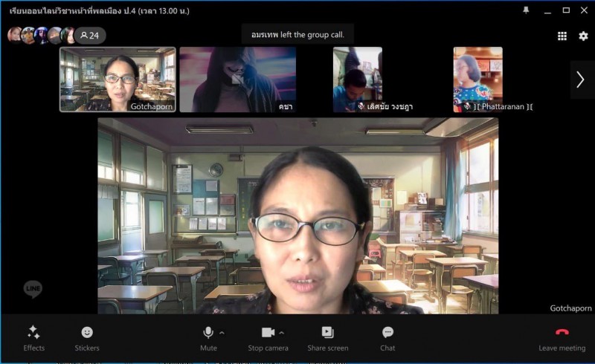The image size is (595, 364).
Task: Switch to grid view layout
Action: 562,36
